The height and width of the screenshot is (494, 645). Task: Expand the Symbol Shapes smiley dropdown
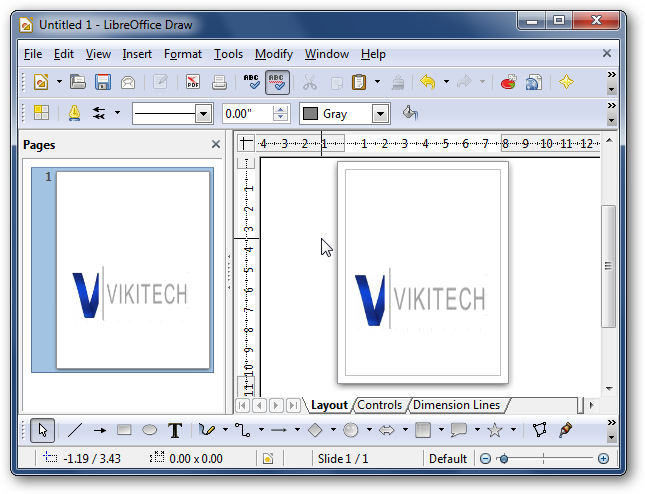tap(369, 430)
